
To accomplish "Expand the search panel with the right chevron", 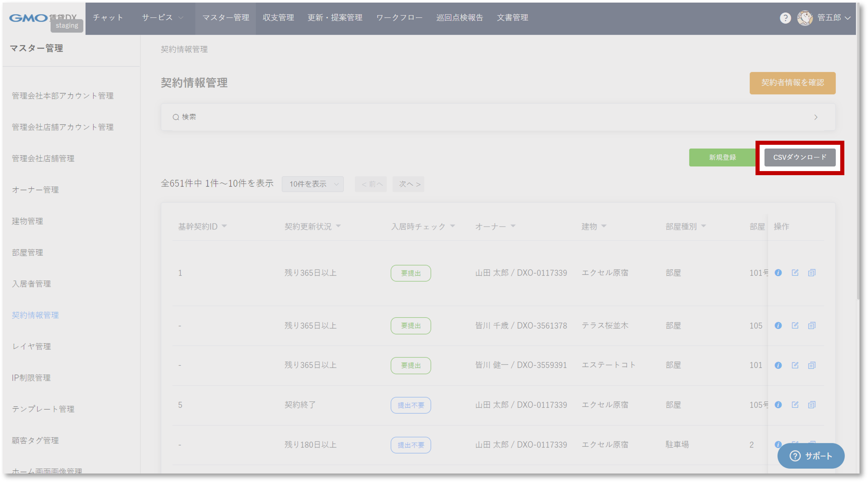I will pyautogui.click(x=816, y=117).
